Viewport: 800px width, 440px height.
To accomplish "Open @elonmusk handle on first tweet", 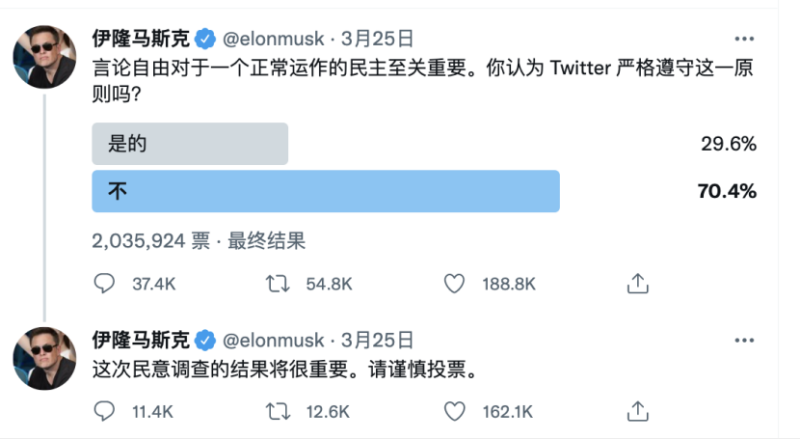I will pos(273,39).
